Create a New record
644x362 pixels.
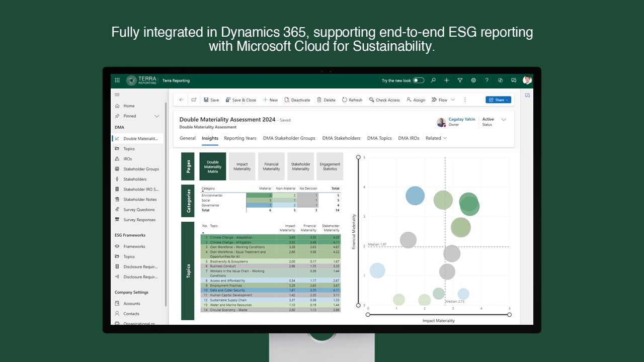pos(270,100)
